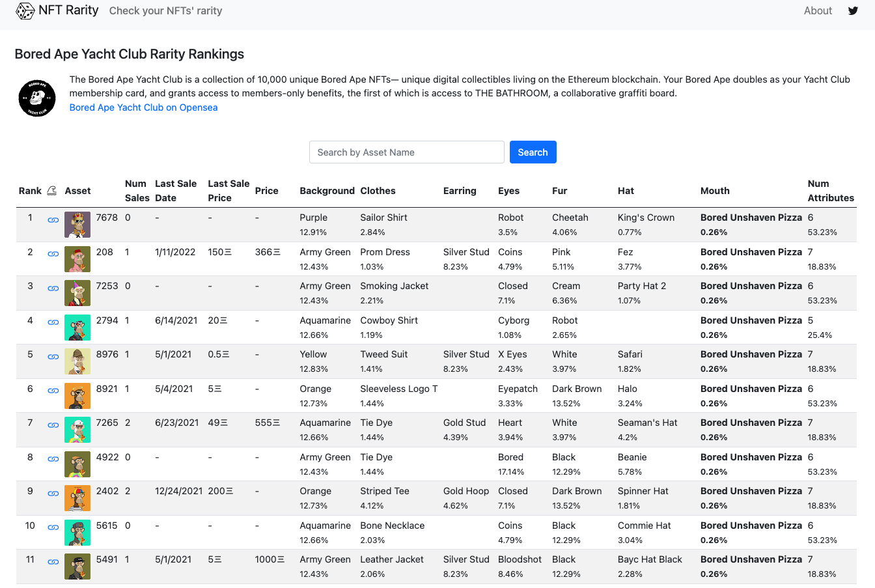Open link icon for asset 7265
Screen dimensions: 875x588
(53, 425)
